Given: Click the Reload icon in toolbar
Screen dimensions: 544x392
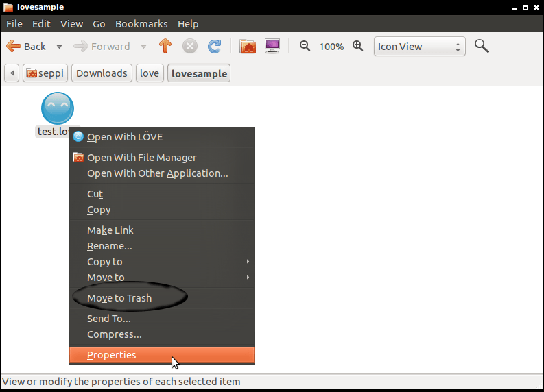Looking at the screenshot, I should [x=215, y=47].
